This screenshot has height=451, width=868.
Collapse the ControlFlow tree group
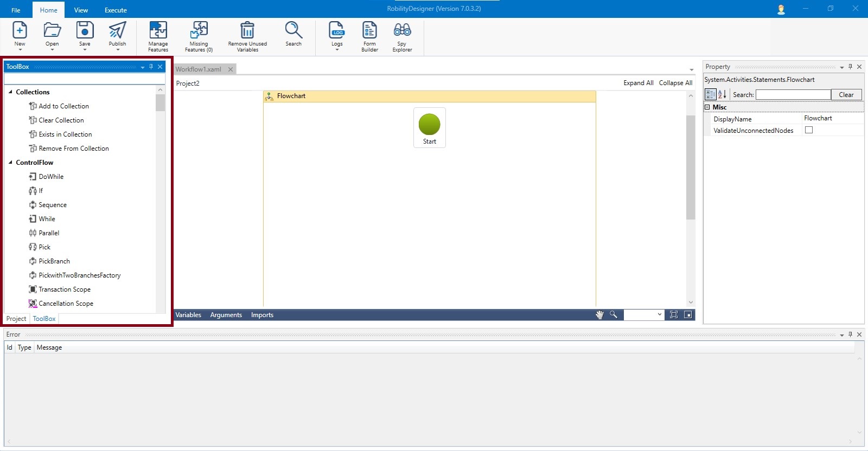point(10,163)
